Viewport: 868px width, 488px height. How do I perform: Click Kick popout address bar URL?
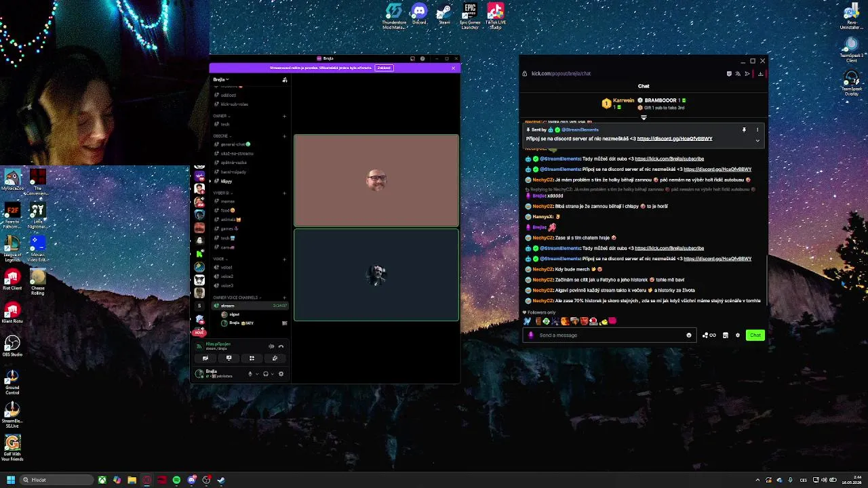561,73
